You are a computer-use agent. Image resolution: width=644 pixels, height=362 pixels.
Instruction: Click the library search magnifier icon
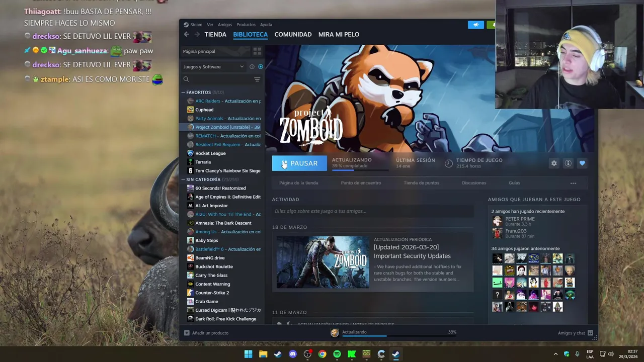pos(186,79)
